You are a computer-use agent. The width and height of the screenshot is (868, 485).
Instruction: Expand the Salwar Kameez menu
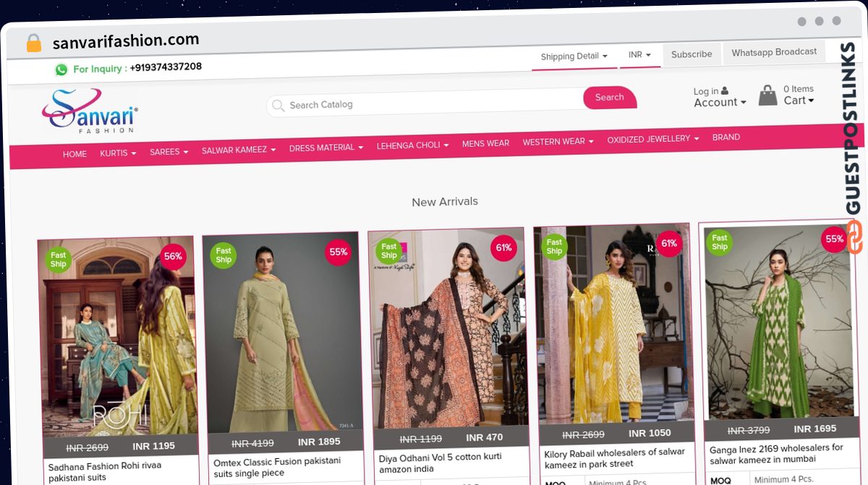[239, 150]
